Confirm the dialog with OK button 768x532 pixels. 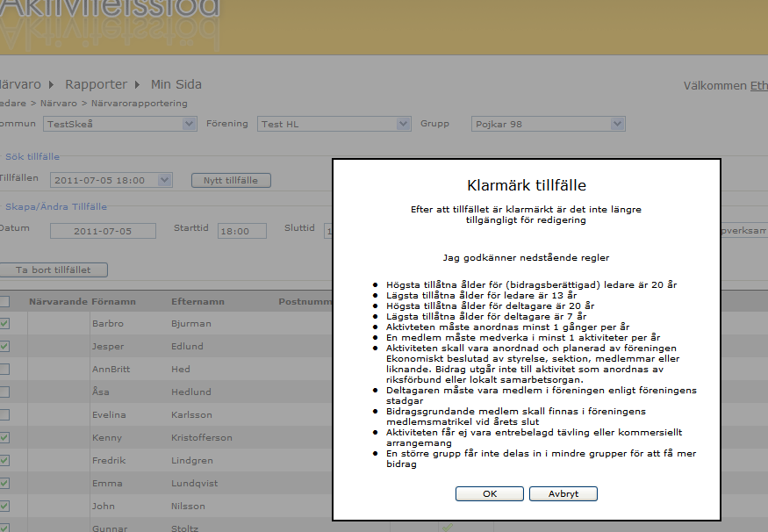point(489,493)
